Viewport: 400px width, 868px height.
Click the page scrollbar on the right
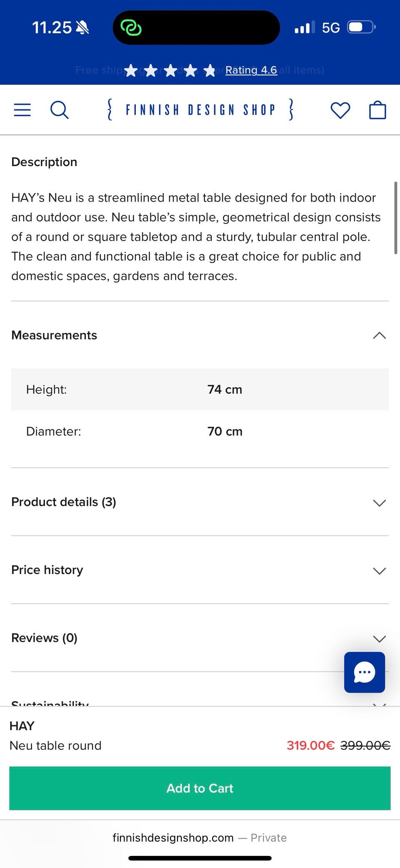[395, 217]
